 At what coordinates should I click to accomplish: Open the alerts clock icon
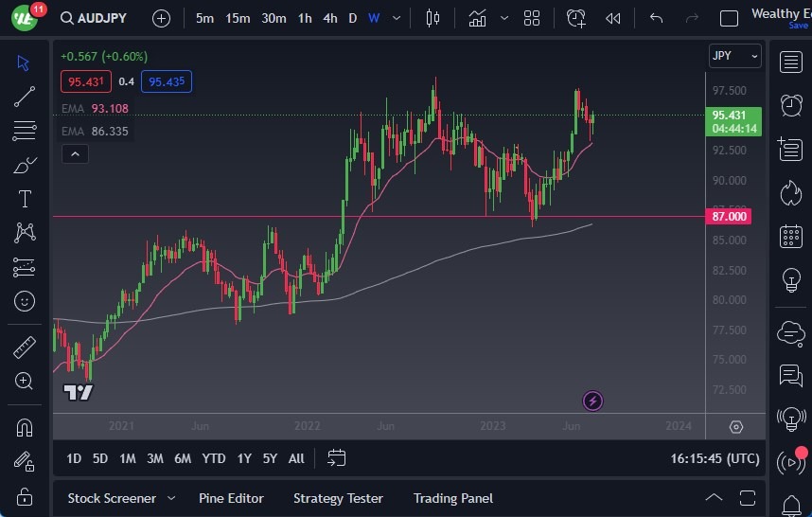(x=790, y=105)
